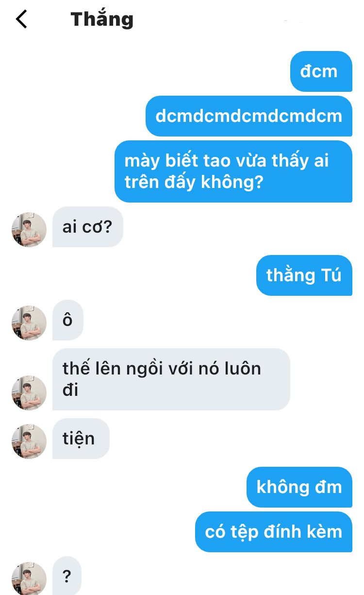Tap the avatar beside the '?' message

(29, 579)
